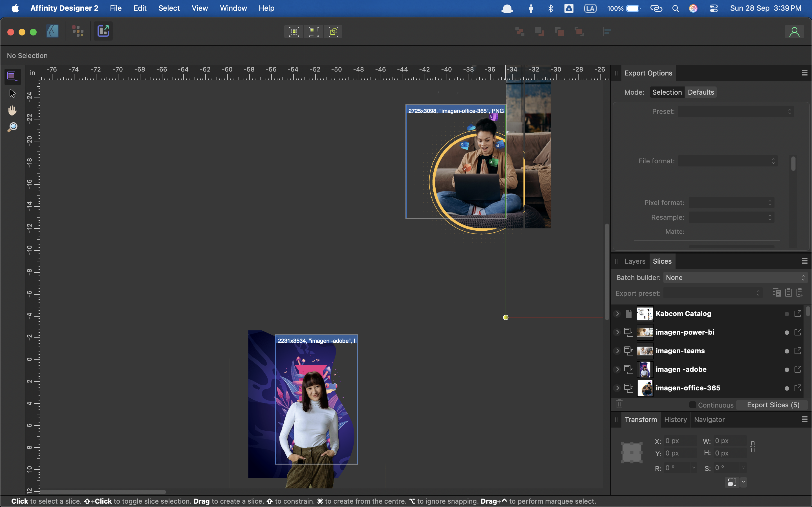Click the export icon beside imagen-adobe slice
This screenshot has height=507, width=812.
click(x=798, y=369)
